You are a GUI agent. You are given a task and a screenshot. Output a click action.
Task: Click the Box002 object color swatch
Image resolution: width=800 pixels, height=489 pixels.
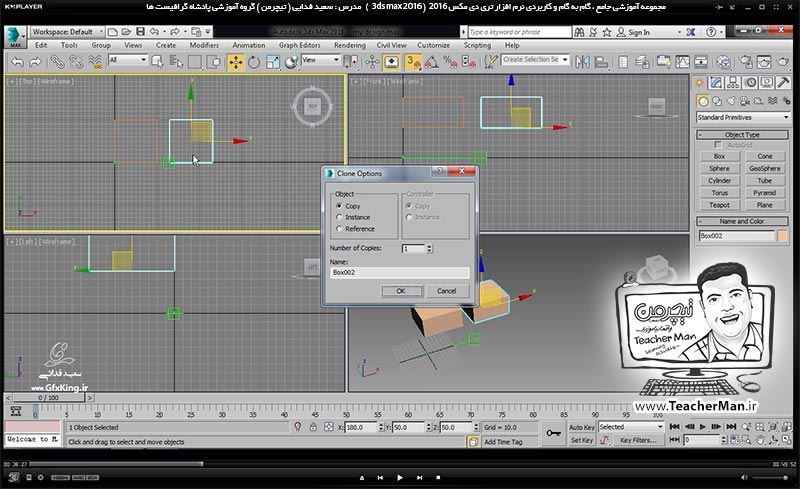tap(782, 236)
